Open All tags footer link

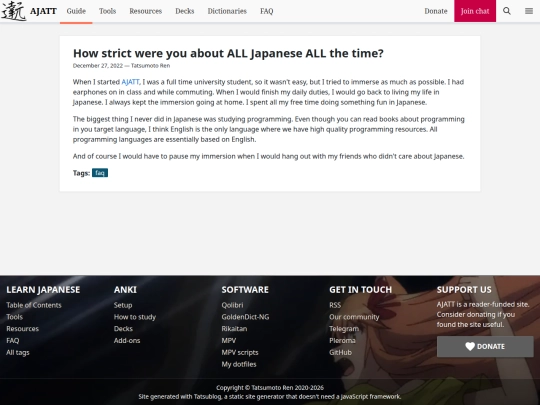18,352
